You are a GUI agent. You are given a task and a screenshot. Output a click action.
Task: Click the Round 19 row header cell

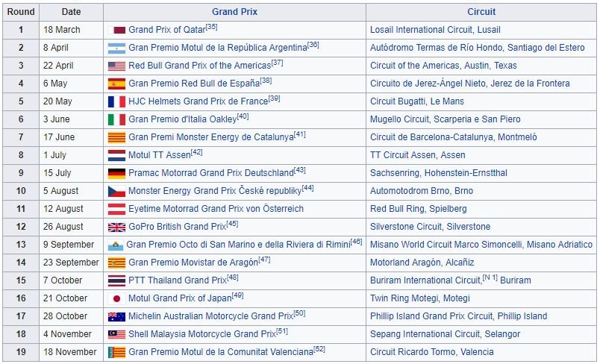point(21,352)
